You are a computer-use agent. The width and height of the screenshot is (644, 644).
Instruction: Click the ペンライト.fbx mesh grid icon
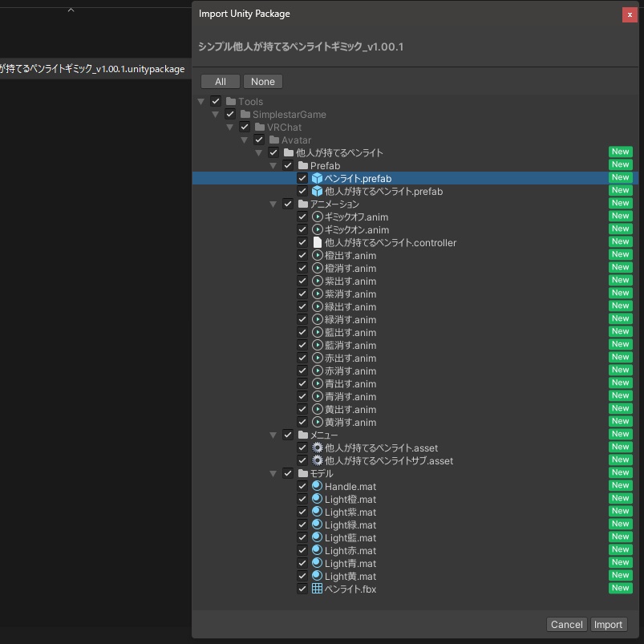coord(317,589)
